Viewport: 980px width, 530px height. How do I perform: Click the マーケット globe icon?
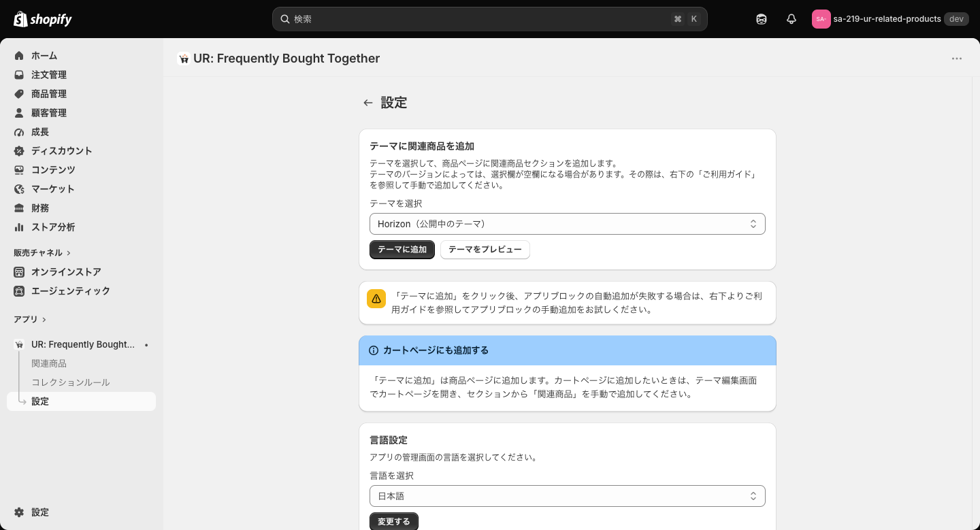pos(19,189)
